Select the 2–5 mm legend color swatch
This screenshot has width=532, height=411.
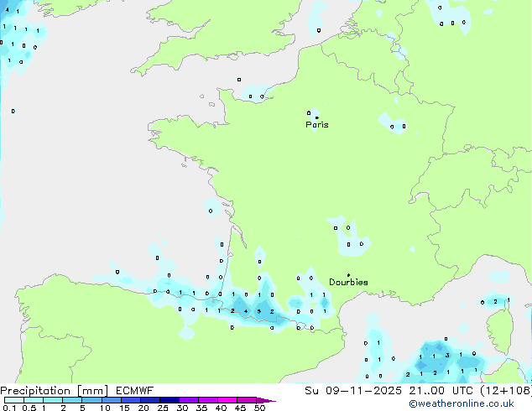click(x=72, y=400)
